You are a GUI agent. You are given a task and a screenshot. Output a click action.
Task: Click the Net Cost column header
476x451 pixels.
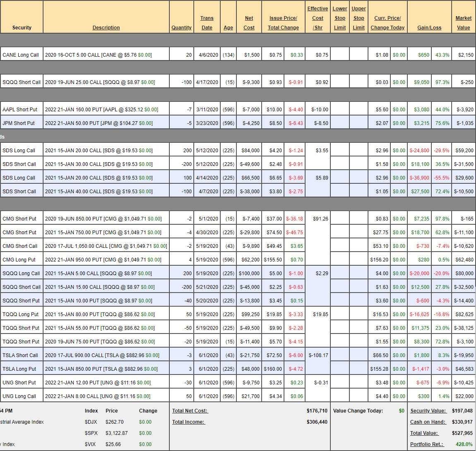(249, 23)
